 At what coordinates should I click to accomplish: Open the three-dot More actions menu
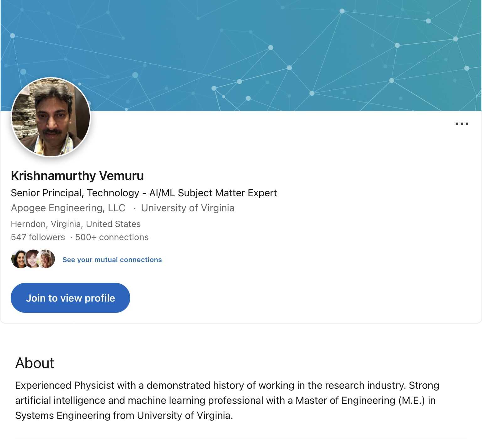point(462,124)
